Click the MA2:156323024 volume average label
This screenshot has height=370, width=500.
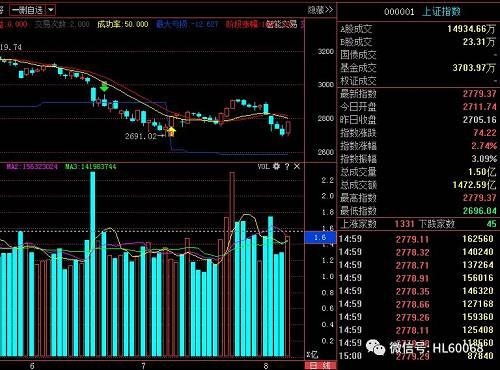[32, 166]
